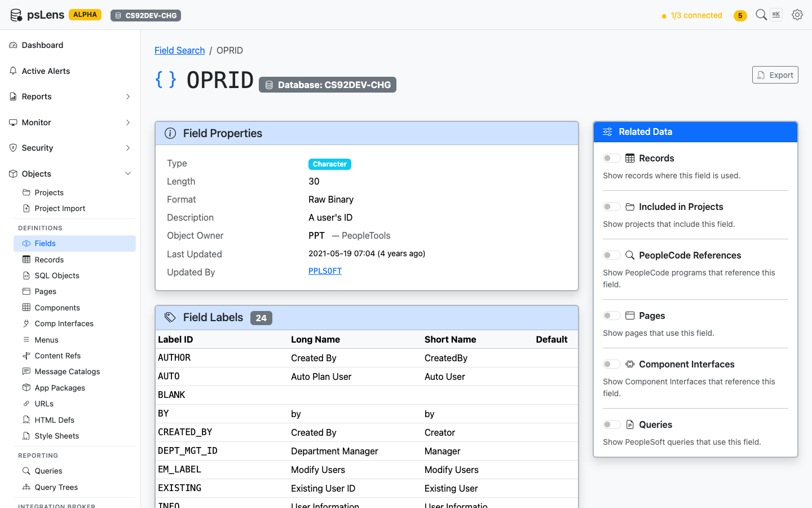Follow the Field Search breadcrumb link
The image size is (812, 508).
click(x=179, y=50)
